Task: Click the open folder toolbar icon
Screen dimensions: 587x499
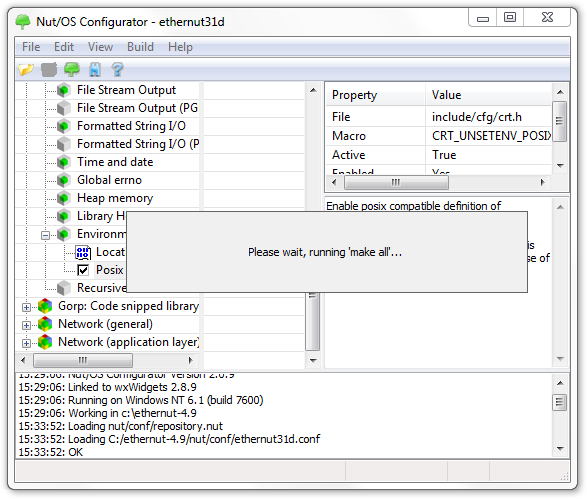Action: pyautogui.click(x=26, y=70)
